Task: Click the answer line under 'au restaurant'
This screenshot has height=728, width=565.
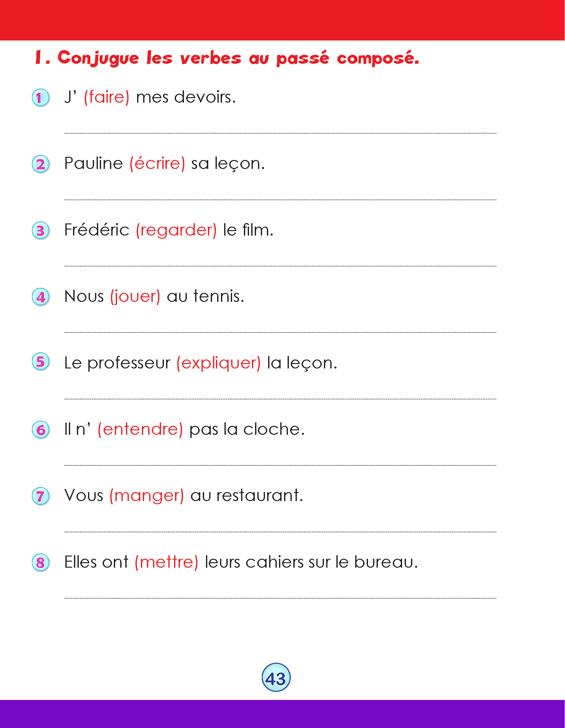Action: click(280, 532)
